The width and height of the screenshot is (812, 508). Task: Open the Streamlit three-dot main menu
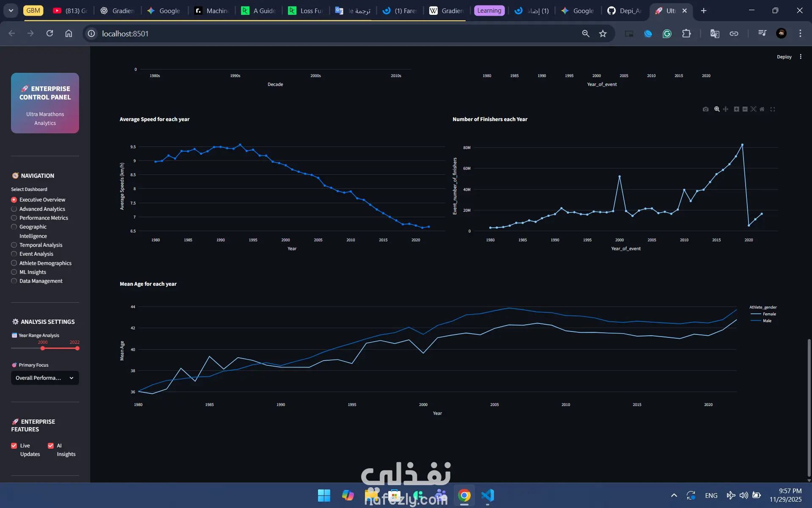[x=801, y=57]
